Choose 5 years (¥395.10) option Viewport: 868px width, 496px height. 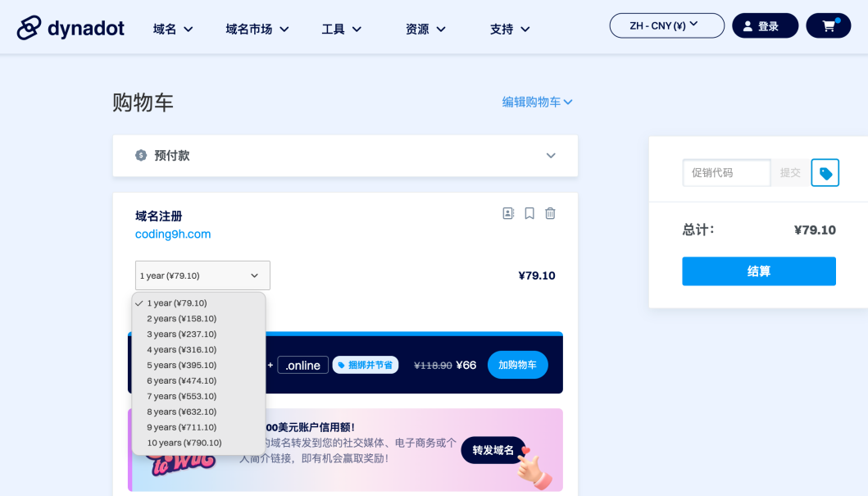tap(182, 366)
